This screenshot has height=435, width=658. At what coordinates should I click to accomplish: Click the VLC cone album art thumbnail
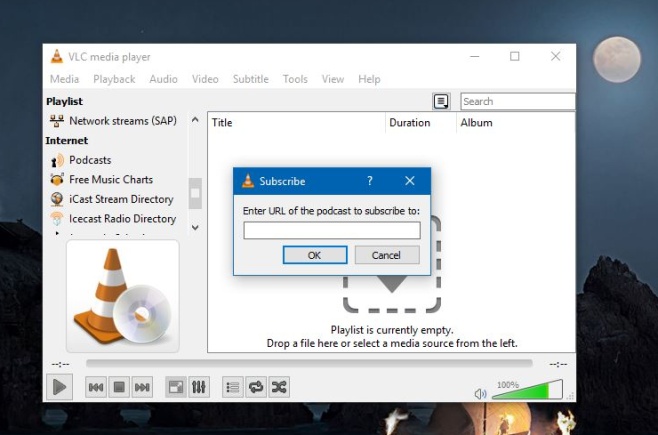pyautogui.click(x=123, y=296)
